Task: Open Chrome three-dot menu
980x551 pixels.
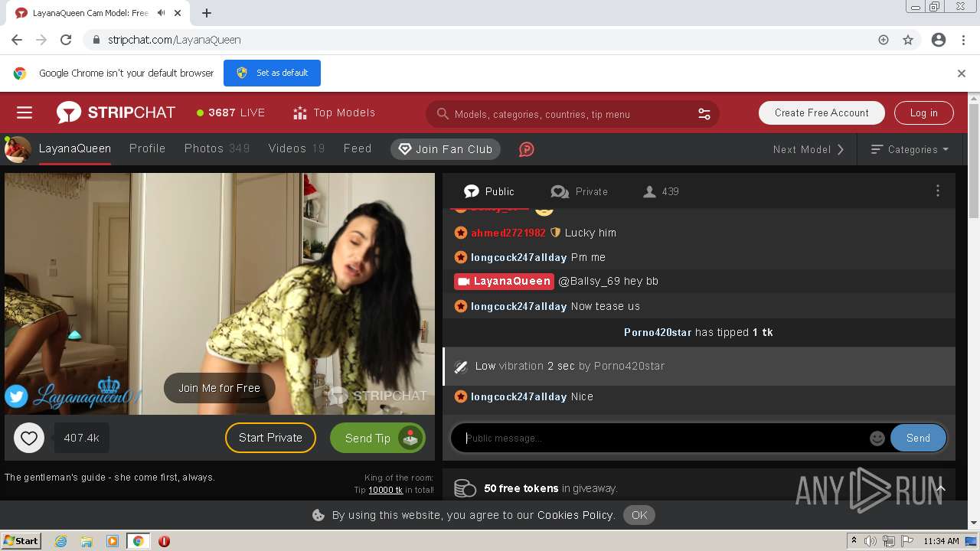Action: tap(963, 40)
